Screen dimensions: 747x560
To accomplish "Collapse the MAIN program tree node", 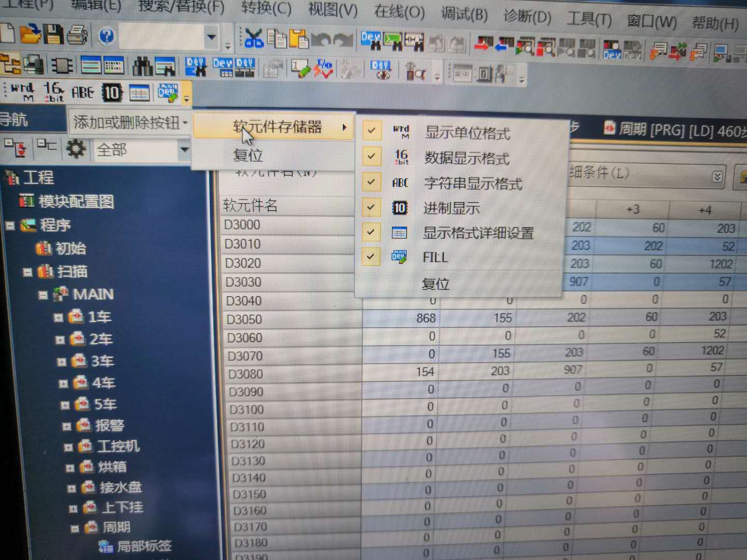I will pyautogui.click(x=44, y=295).
